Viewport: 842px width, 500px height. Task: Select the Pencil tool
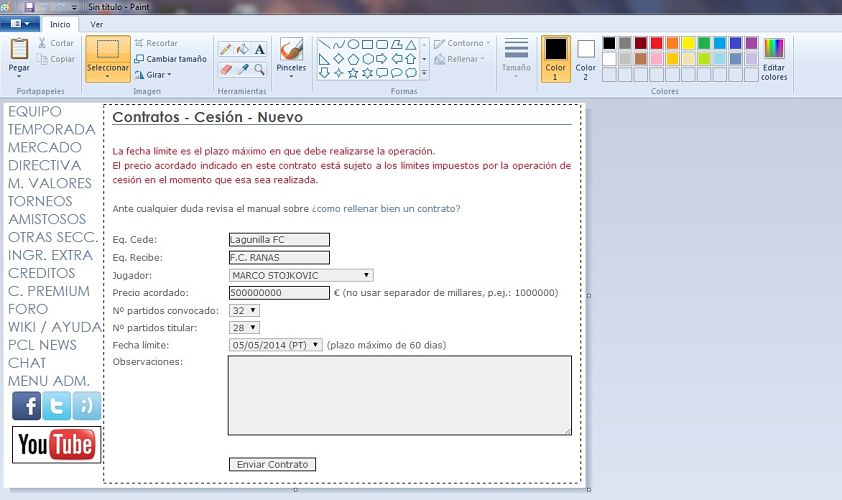click(226, 49)
